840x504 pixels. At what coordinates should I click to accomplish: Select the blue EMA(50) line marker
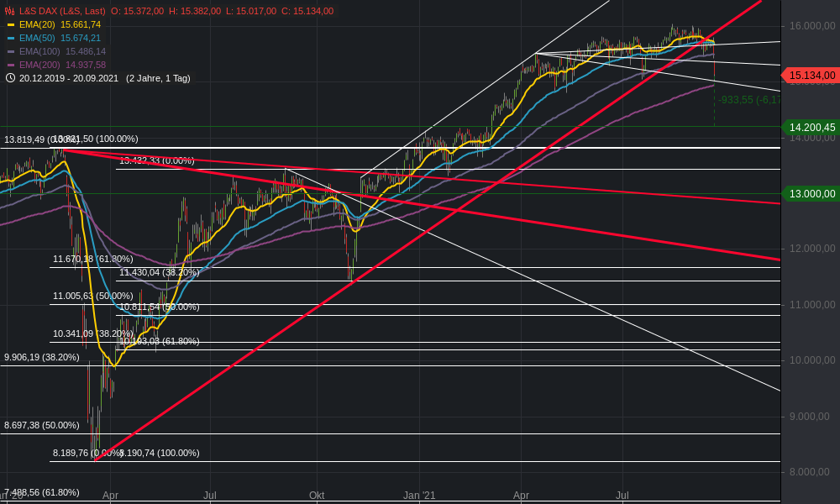11,38
